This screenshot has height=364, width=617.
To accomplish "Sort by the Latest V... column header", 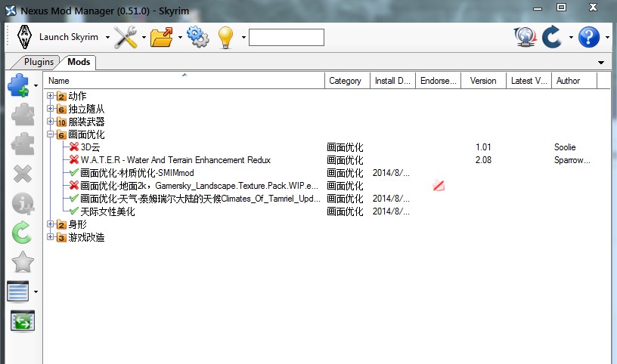I will 529,81.
